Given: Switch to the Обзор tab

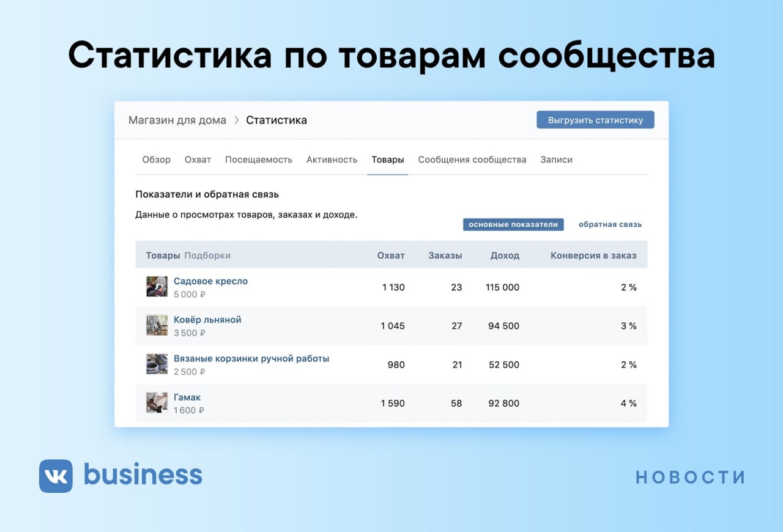Looking at the screenshot, I should tap(157, 160).
